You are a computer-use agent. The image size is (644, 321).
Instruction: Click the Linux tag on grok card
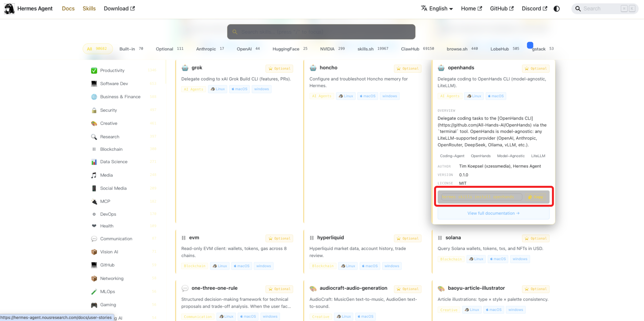pyautogui.click(x=218, y=89)
